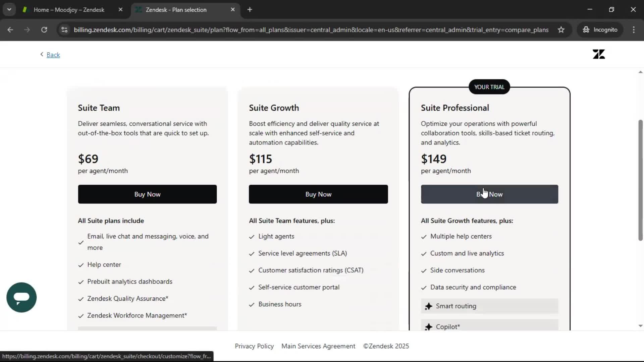Screen dimensions: 644x362
Task: View site information icon in address bar
Action: point(64,29)
